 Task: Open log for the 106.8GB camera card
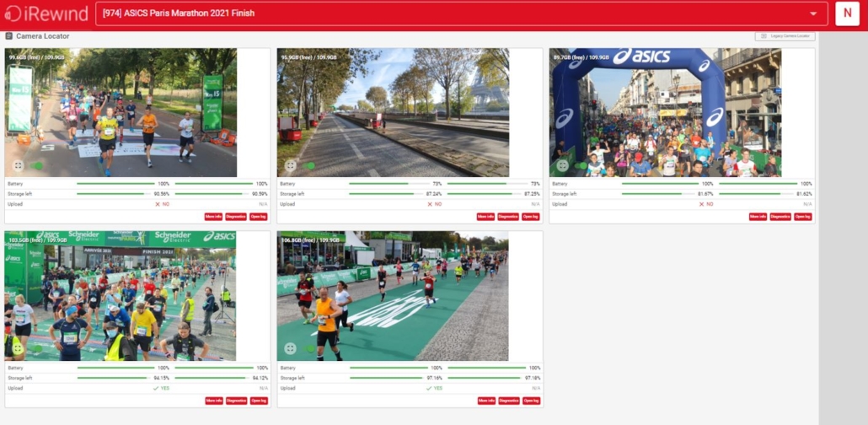532,401
